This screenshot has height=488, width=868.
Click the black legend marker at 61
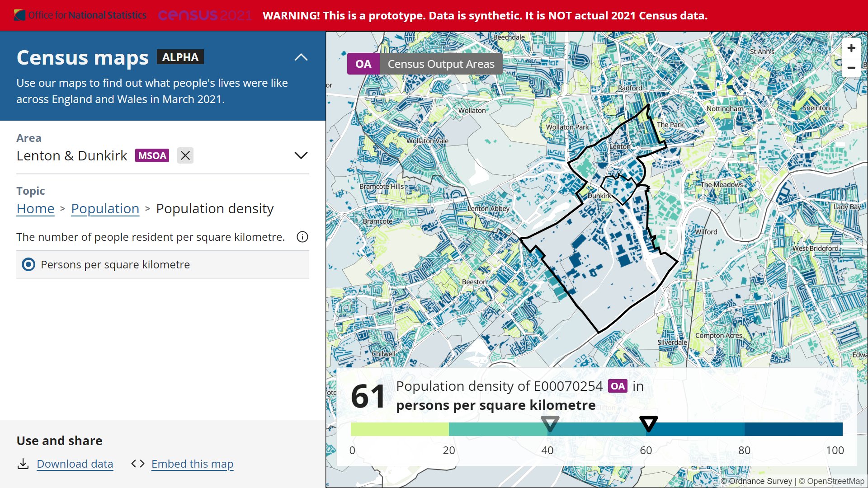(x=649, y=424)
